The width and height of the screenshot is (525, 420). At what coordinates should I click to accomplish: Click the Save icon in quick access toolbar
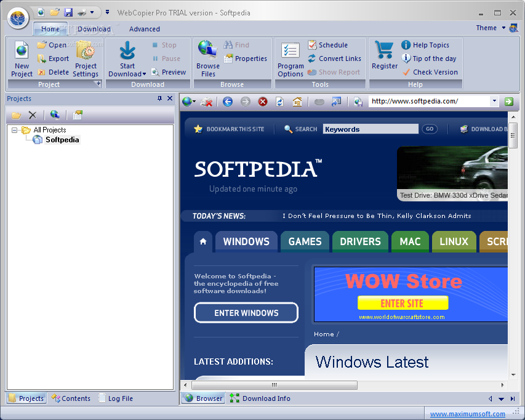coord(68,12)
